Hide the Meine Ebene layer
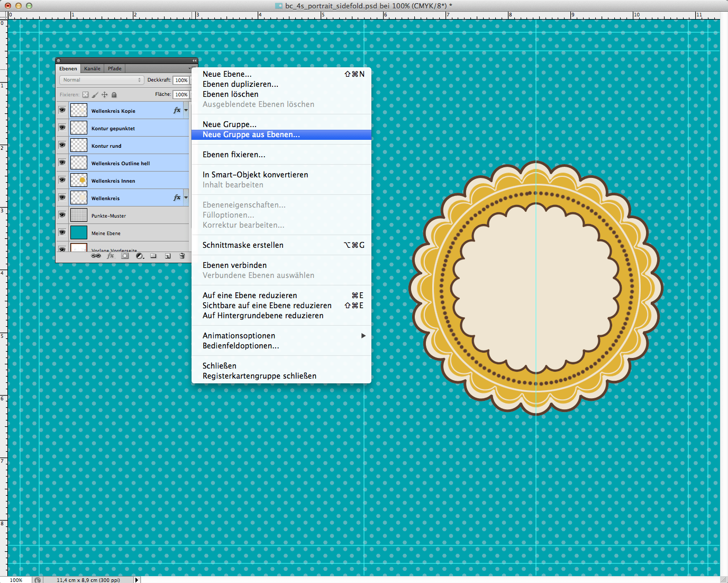Screen dimensions: 728x583 point(62,232)
